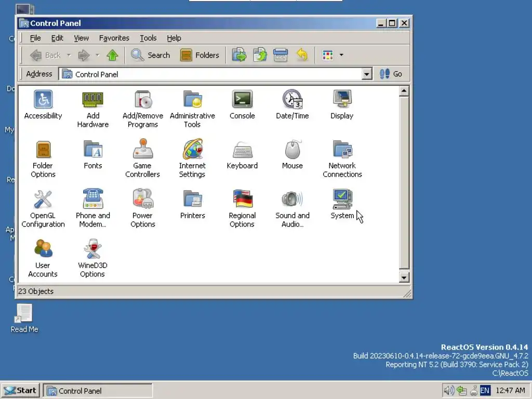The height and width of the screenshot is (399, 532).
Task: Click the Up folder toolbar arrow
Action: pyautogui.click(x=112, y=55)
